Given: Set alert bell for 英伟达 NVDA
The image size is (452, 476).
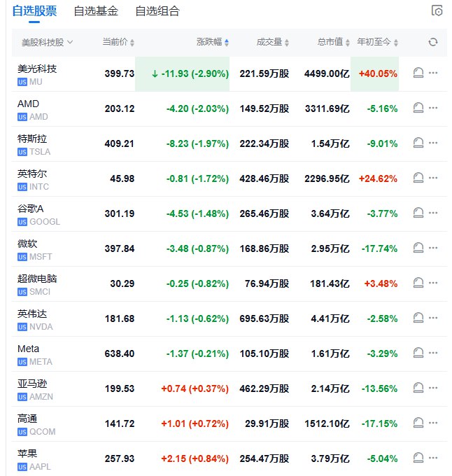Looking at the screenshot, I should tap(418, 318).
